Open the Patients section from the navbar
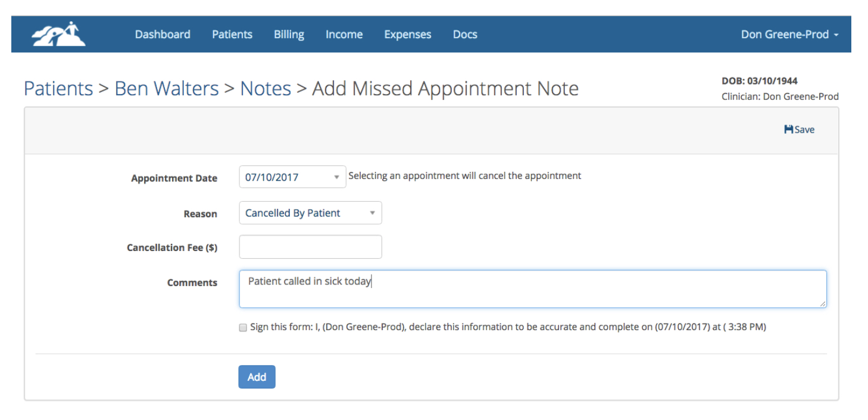This screenshot has height=420, width=868. [232, 34]
